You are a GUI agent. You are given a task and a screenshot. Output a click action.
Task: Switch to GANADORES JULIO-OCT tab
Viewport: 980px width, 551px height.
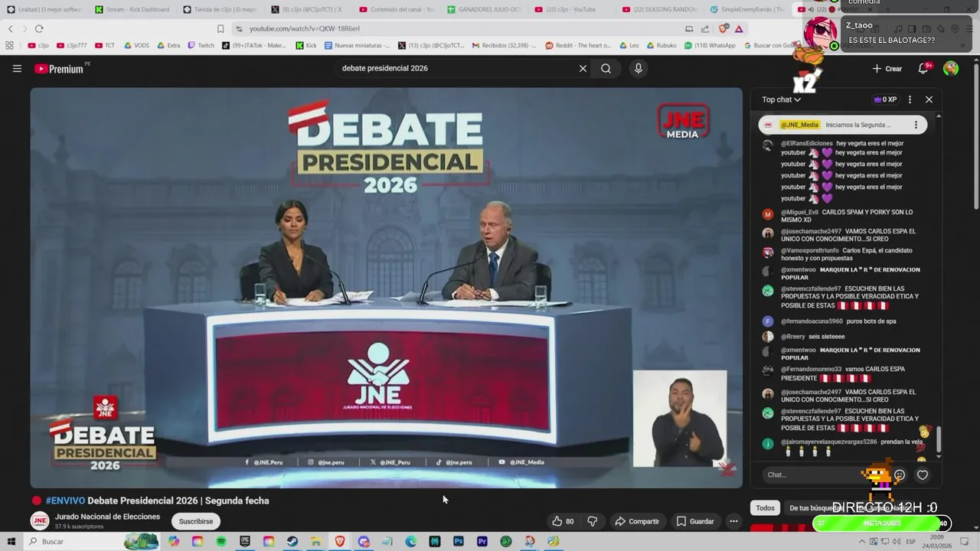[484, 9]
